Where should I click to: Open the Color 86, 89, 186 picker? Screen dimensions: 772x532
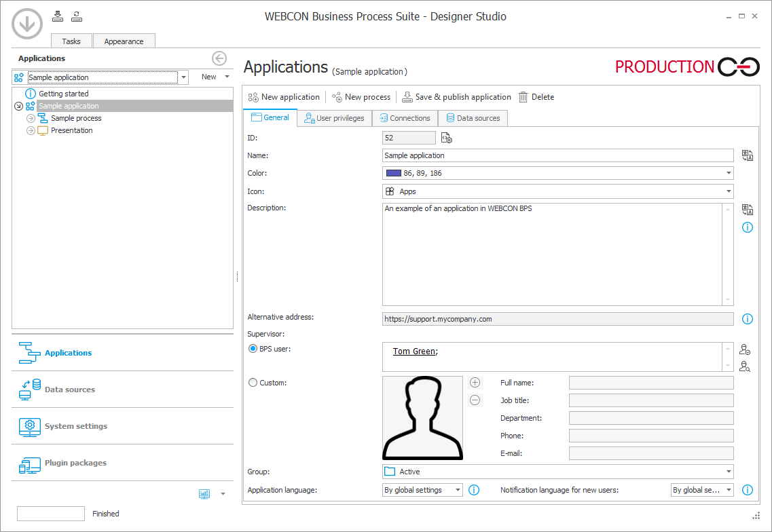pos(558,173)
